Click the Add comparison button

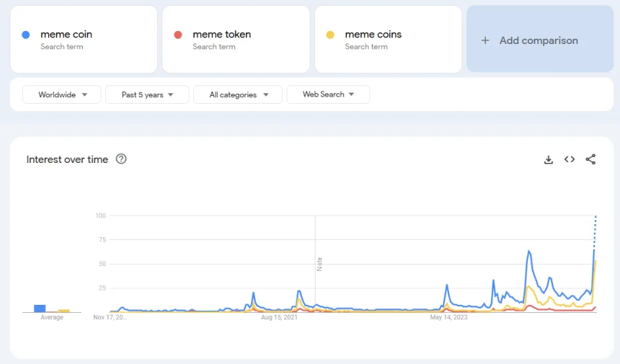(539, 40)
